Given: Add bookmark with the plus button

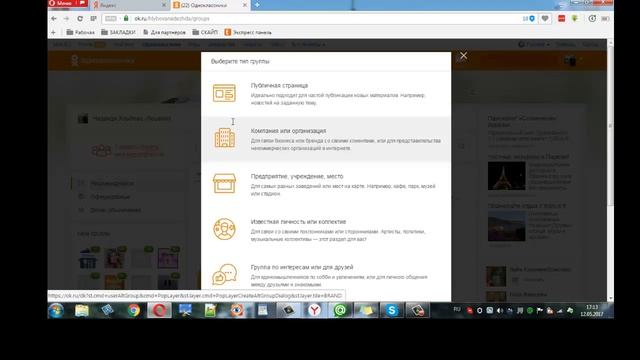Looking at the screenshot, I should [x=53, y=32].
